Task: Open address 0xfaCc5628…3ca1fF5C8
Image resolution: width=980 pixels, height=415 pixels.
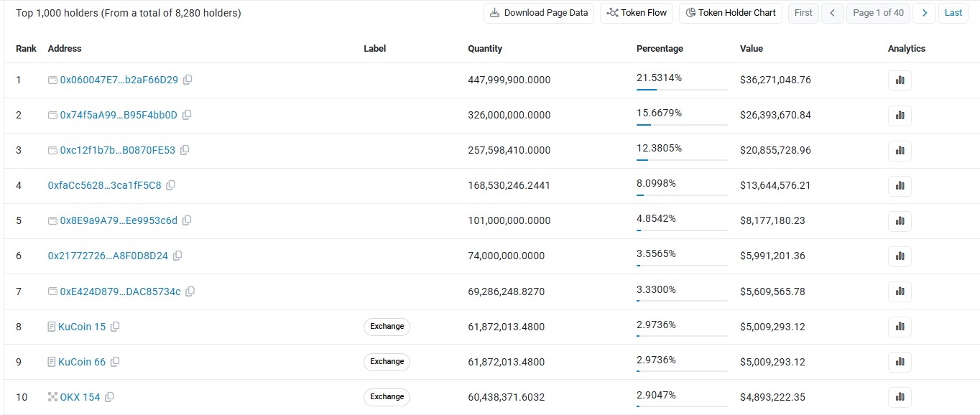Action: click(105, 185)
